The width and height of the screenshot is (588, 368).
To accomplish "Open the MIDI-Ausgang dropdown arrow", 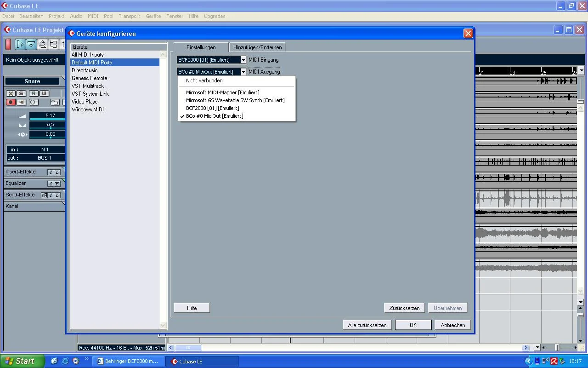I will [243, 72].
